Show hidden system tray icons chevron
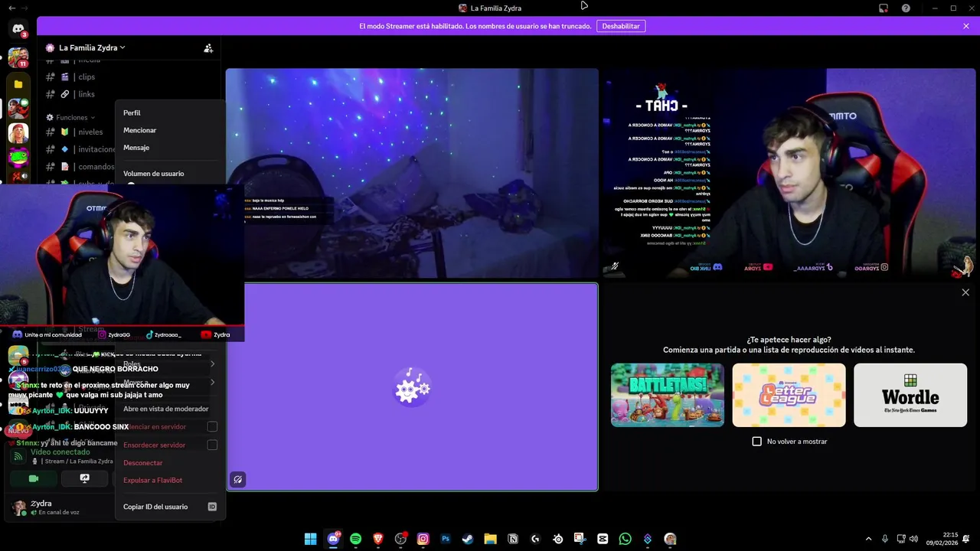This screenshot has height=551, width=980. 868,539
